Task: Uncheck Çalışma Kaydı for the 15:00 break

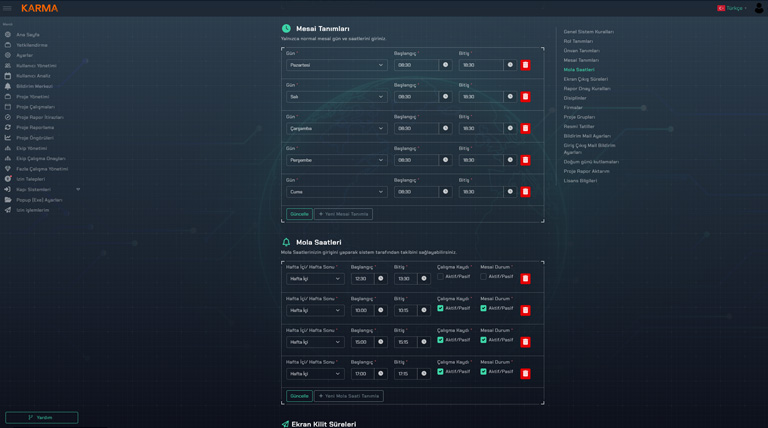Action: [441, 340]
